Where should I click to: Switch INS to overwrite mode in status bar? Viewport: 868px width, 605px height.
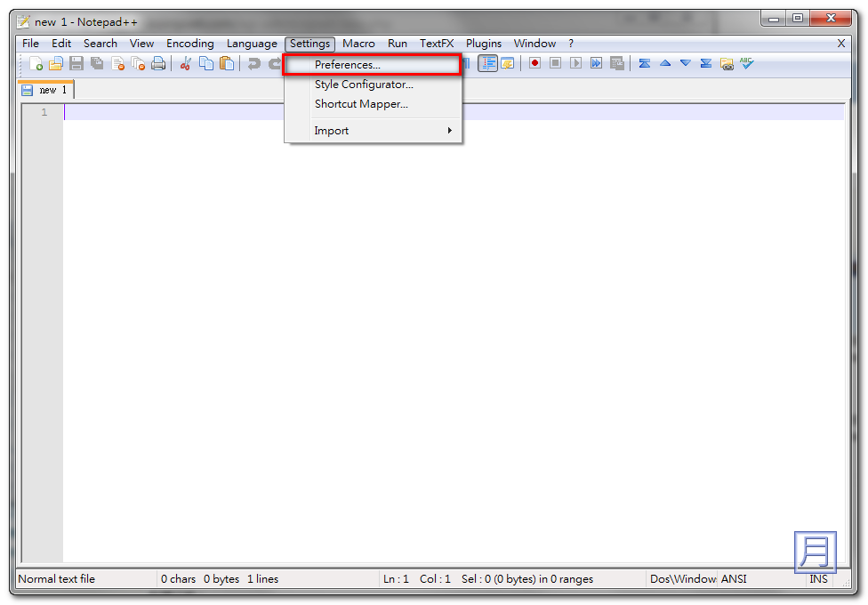[818, 579]
